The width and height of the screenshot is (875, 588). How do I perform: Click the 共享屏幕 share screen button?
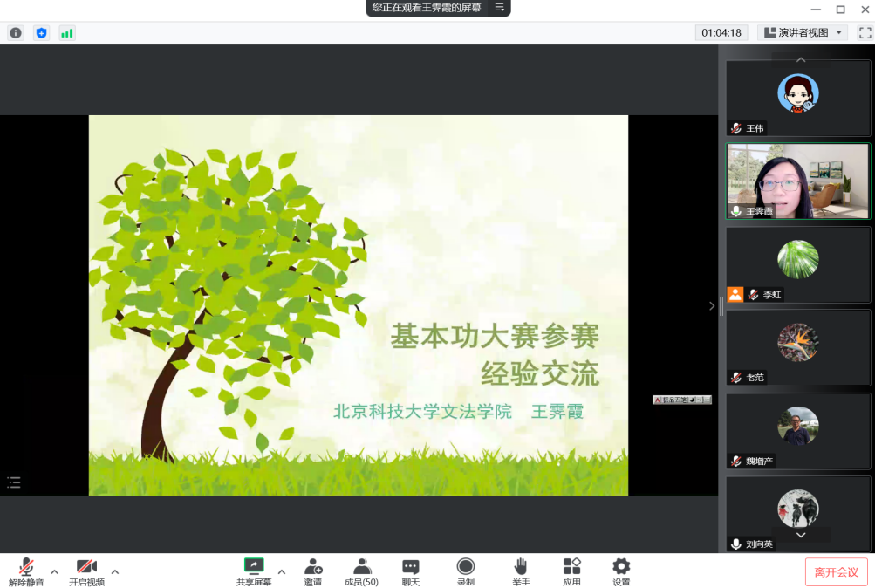tap(254, 571)
